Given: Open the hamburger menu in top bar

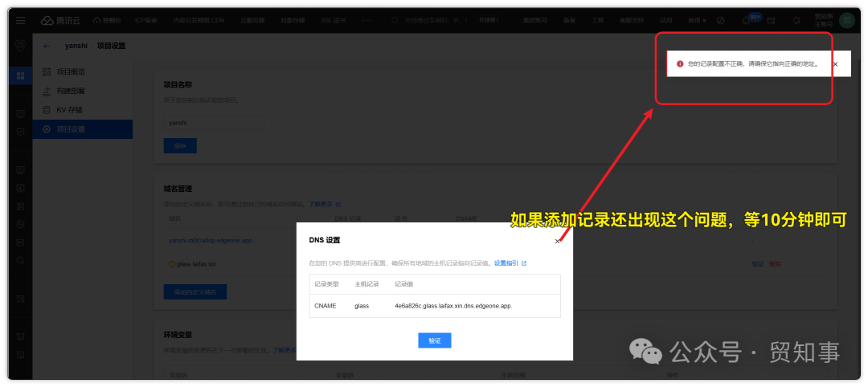Looking at the screenshot, I should 20,20.
